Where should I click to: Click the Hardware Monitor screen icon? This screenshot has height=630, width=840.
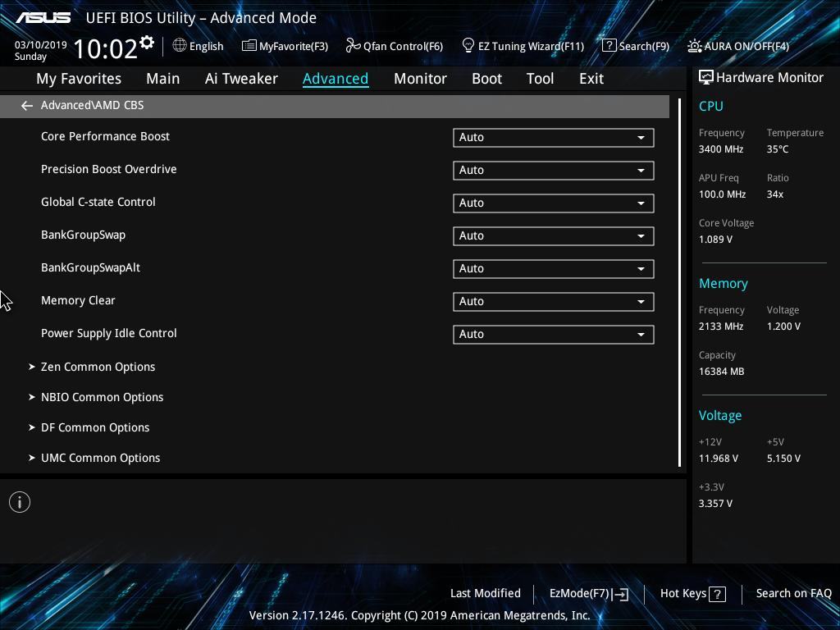tap(706, 78)
